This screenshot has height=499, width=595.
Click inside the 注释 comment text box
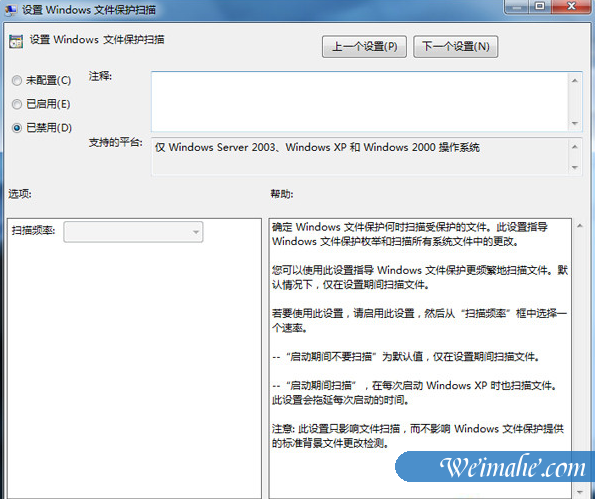tap(359, 101)
